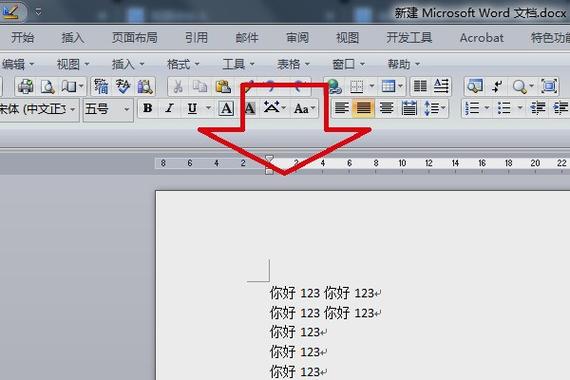The height and width of the screenshot is (380, 570).
Task: Apply numbered list icon
Action: (472, 108)
